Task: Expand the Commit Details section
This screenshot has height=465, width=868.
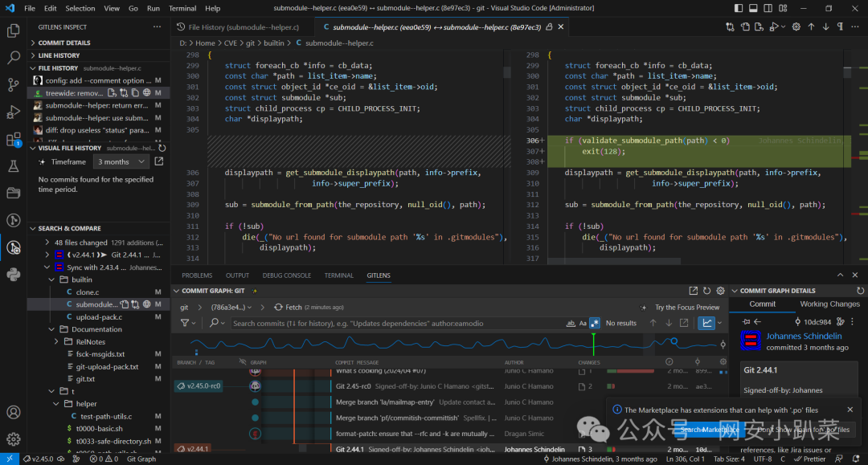Action: 64,43
